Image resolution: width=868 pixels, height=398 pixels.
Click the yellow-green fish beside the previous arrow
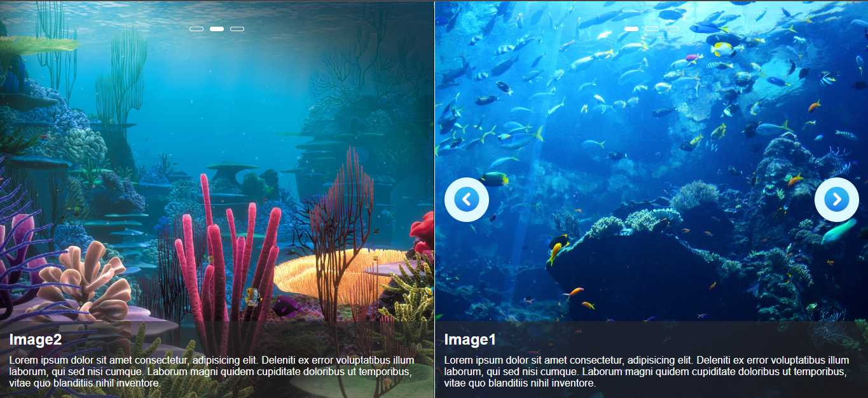point(494,179)
